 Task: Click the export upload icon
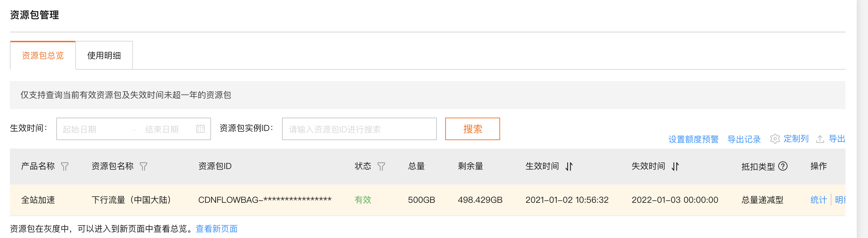(820, 139)
